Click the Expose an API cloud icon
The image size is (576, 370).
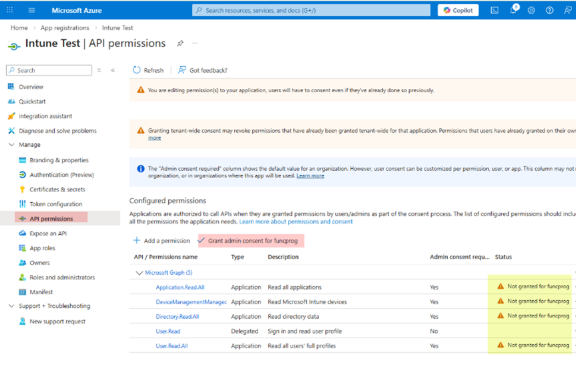[x=22, y=233]
